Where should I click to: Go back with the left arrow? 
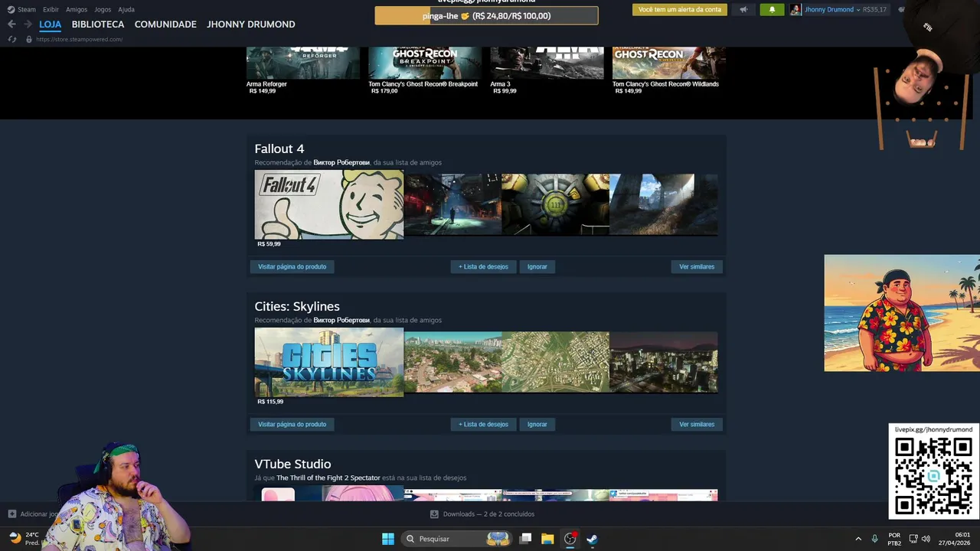click(11, 24)
